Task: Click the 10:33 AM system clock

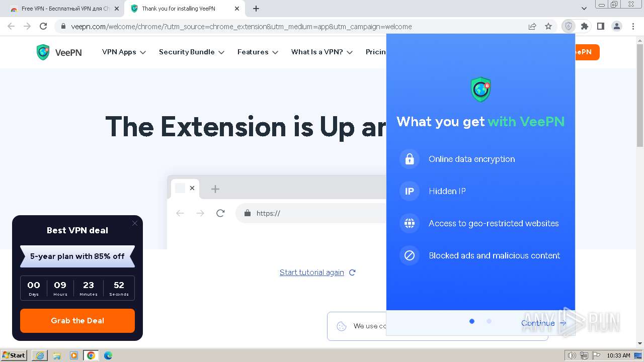Action: click(x=618, y=355)
